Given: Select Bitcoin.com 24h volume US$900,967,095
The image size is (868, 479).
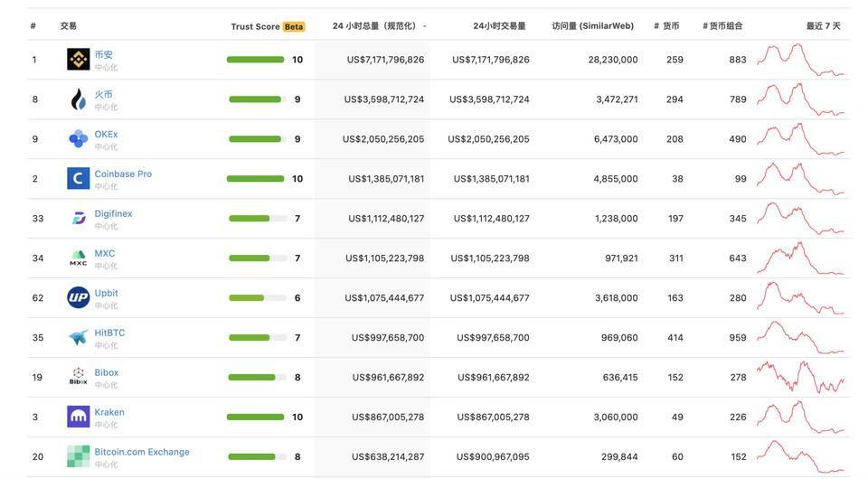Looking at the screenshot, I should pyautogui.click(x=493, y=457).
